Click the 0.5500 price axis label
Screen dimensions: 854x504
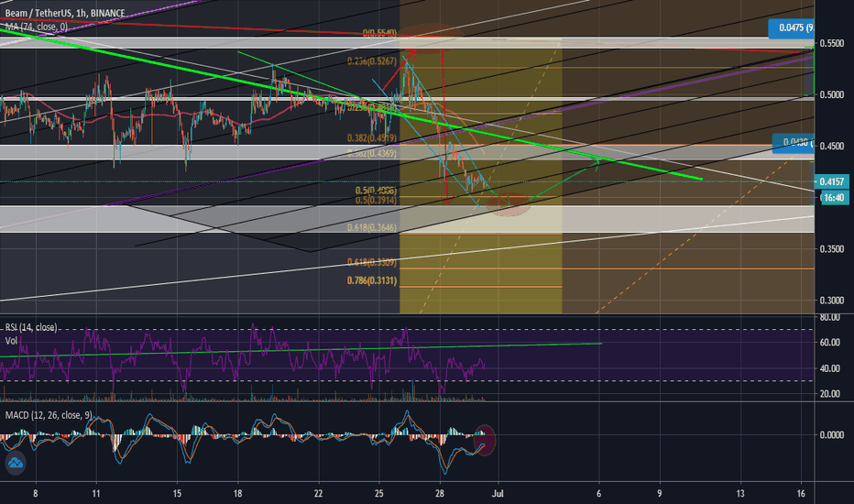[832, 43]
